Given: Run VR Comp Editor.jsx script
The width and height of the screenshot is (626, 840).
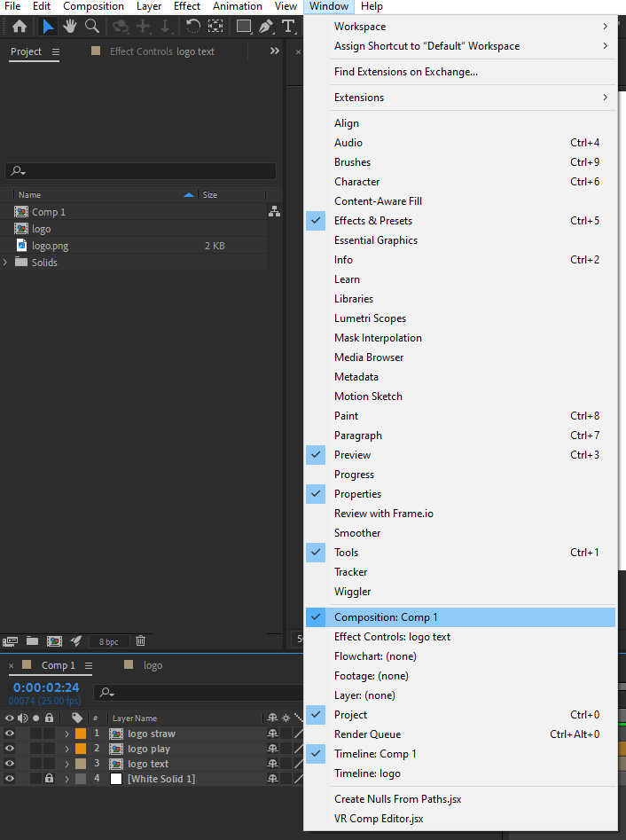Looking at the screenshot, I should [460, 819].
